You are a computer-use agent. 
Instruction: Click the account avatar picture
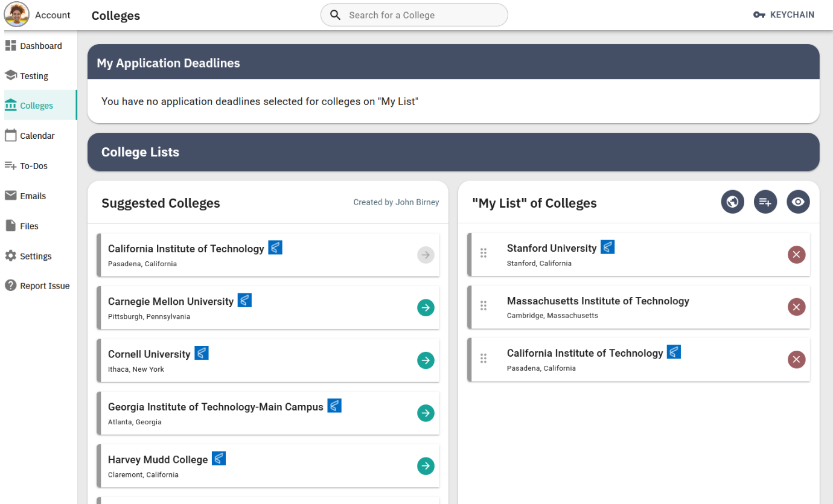pyautogui.click(x=17, y=14)
